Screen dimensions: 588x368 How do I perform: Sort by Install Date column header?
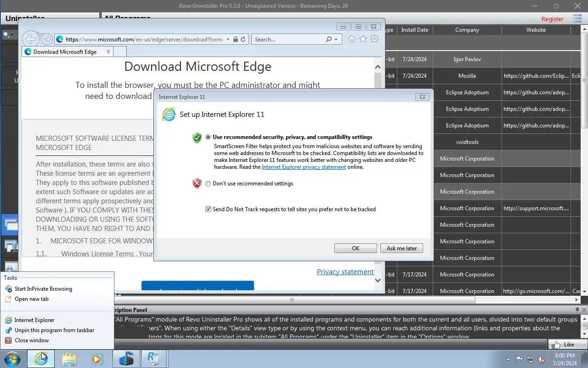pyautogui.click(x=414, y=30)
